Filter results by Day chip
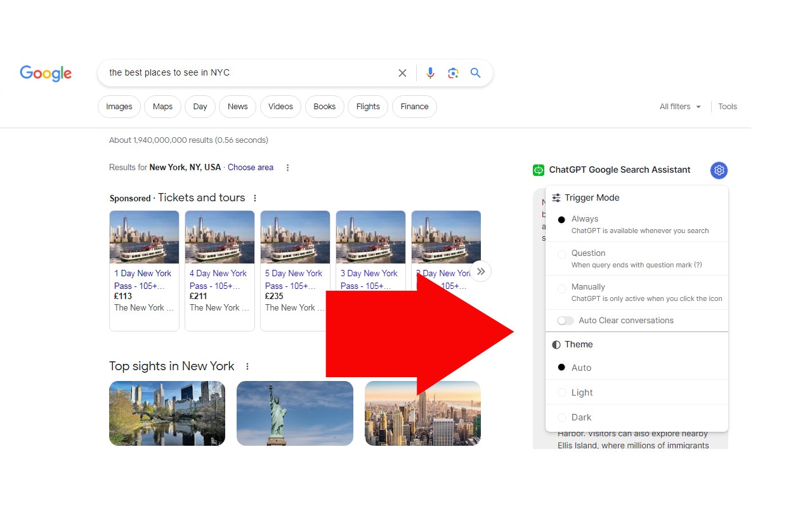This screenshot has height=508, width=812. click(200, 107)
